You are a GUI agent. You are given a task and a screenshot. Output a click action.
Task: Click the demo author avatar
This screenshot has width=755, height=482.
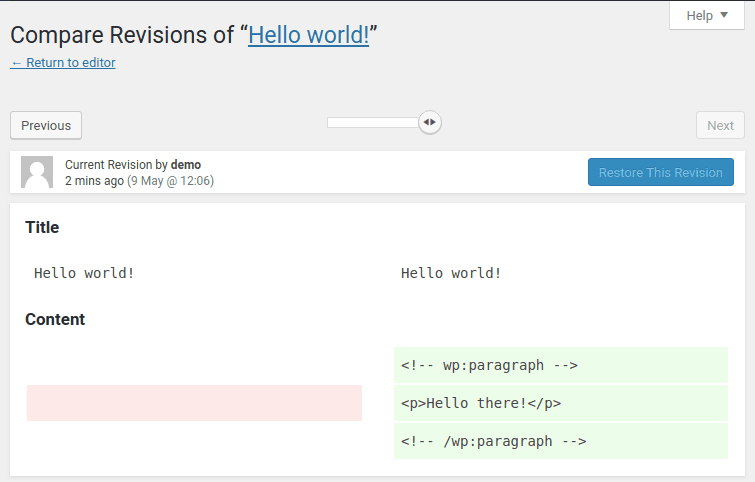point(37,172)
